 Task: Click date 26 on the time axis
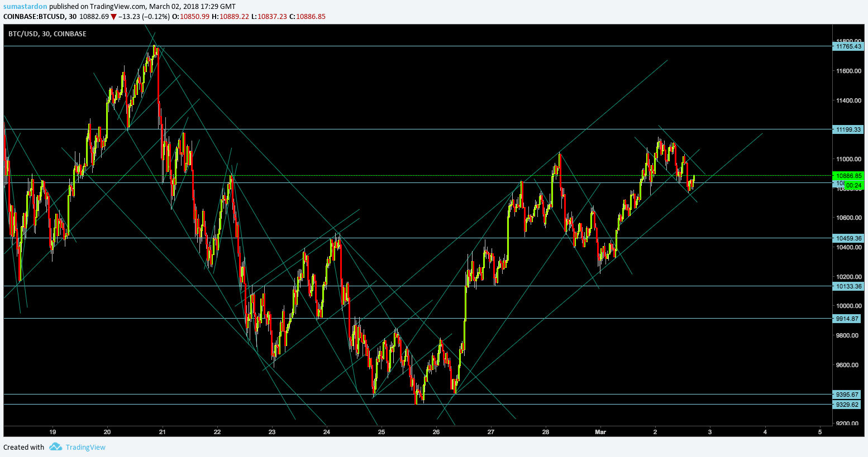point(436,432)
